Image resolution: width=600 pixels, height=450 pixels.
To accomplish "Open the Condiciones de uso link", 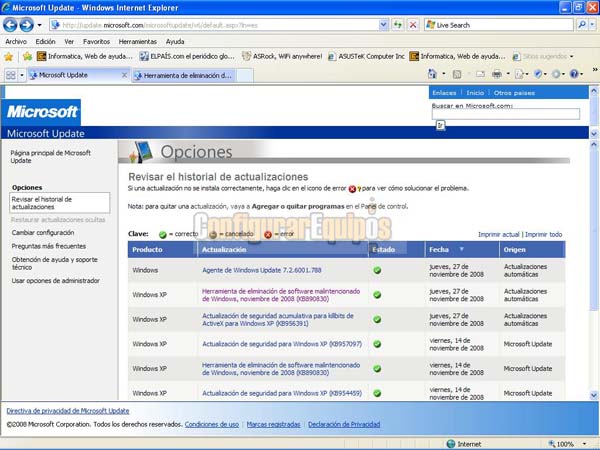I will coord(212,424).
